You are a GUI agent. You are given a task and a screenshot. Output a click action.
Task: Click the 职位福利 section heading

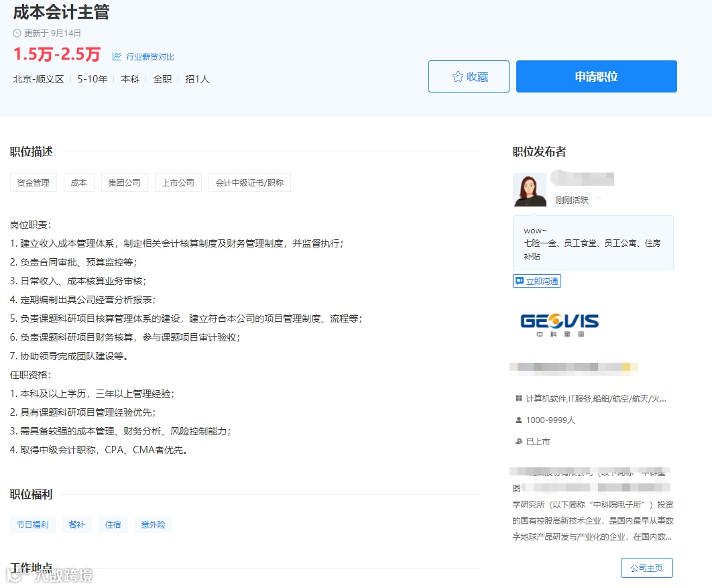32,494
